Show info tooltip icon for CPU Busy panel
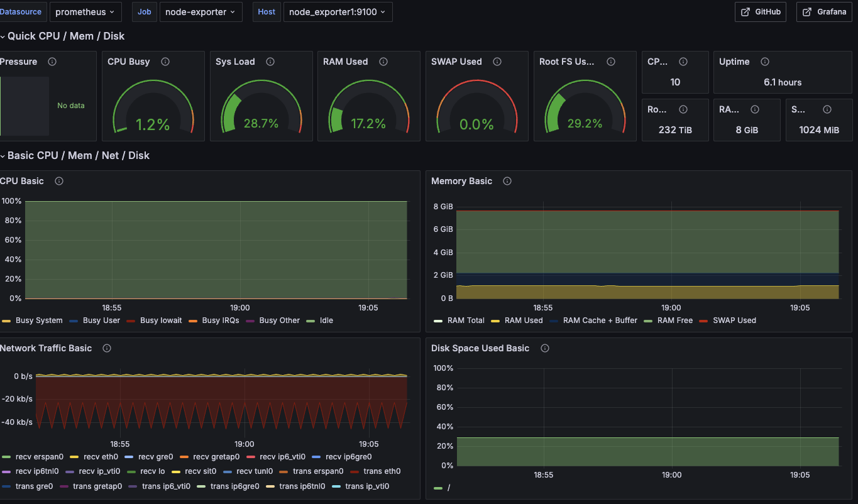This screenshot has width=858, height=504. (165, 62)
